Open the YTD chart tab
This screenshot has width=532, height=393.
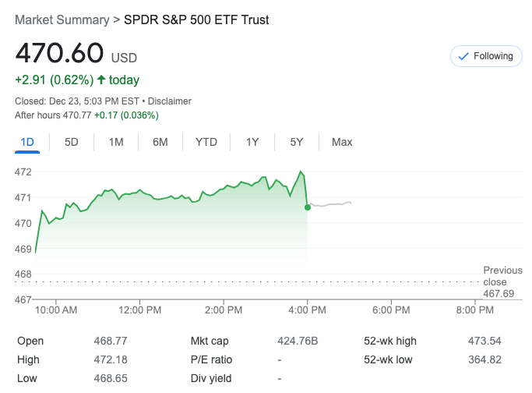coord(206,142)
